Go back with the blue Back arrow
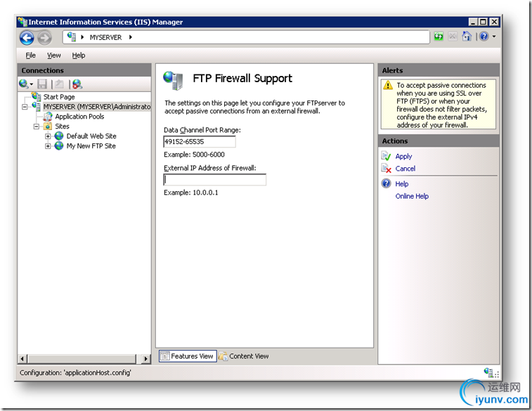 tap(27, 37)
